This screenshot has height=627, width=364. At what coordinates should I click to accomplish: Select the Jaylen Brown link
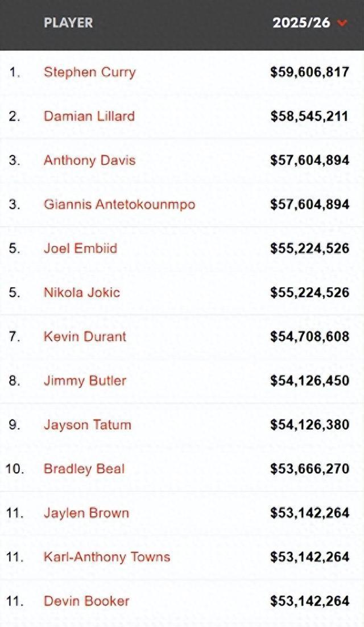(86, 513)
